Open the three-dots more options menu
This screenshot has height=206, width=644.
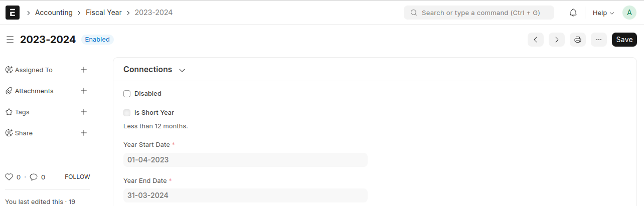tap(599, 40)
